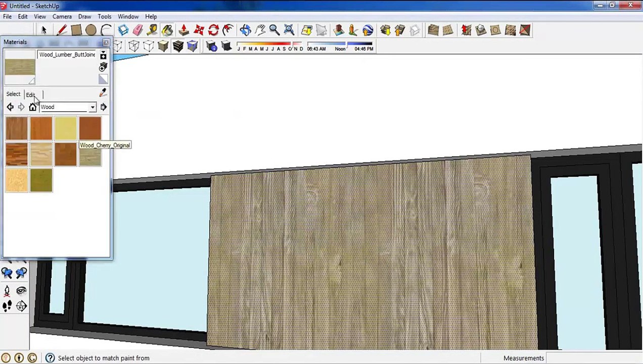Activate the Push/Pull tool
Image resolution: width=643 pixels, height=364 pixels.
pyautogui.click(x=183, y=30)
